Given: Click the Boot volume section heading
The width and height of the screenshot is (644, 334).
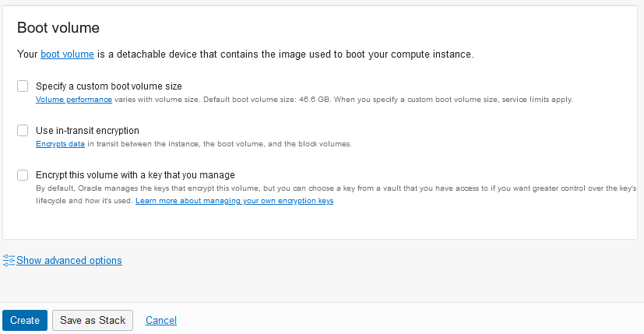Looking at the screenshot, I should point(58,27).
